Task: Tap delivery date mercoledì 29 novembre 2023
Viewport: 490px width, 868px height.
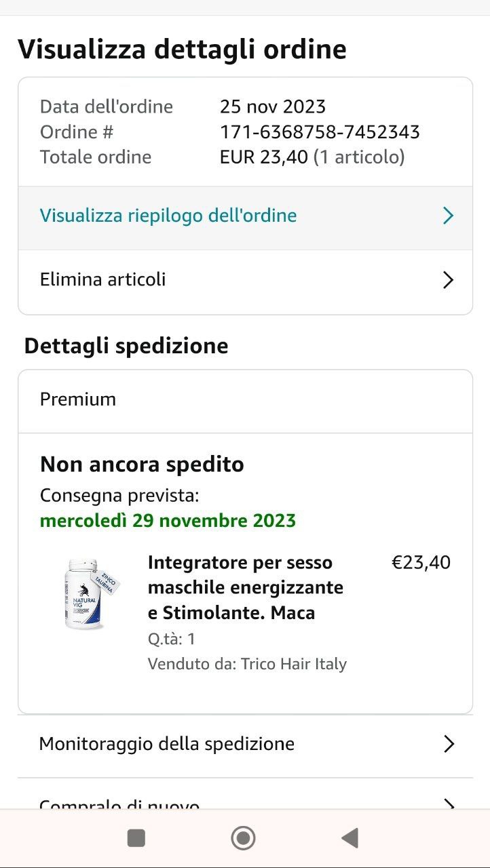Action: point(168,521)
